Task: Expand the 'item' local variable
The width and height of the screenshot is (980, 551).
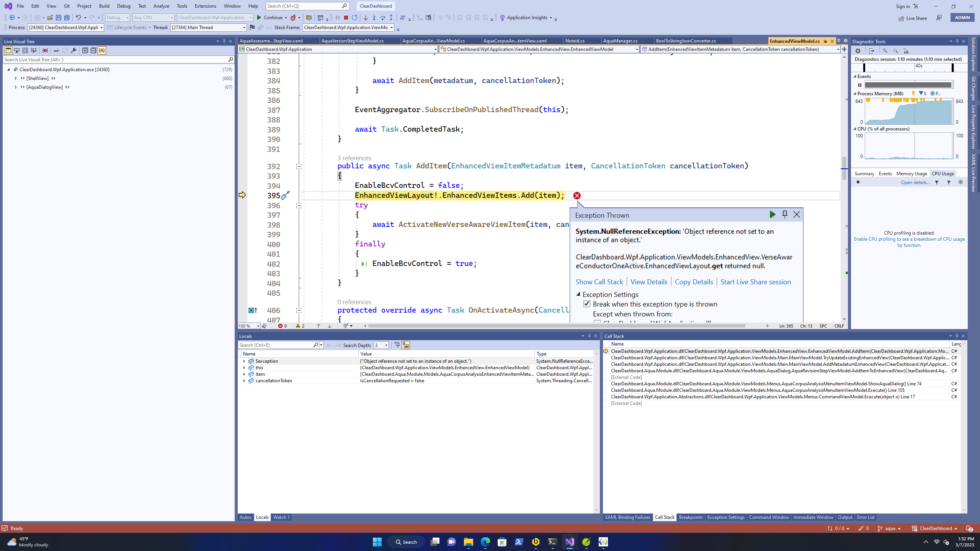Action: click(x=244, y=374)
